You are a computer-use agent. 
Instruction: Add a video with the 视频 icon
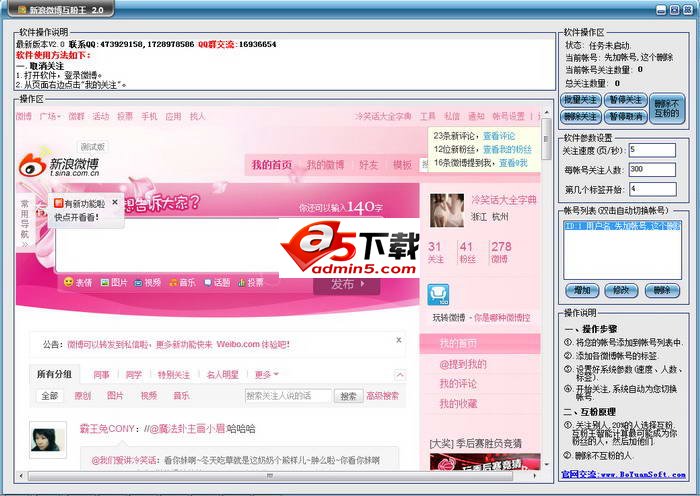tap(138, 283)
